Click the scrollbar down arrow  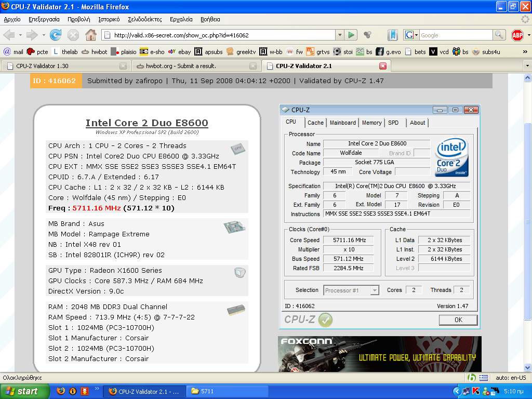[x=528, y=367]
